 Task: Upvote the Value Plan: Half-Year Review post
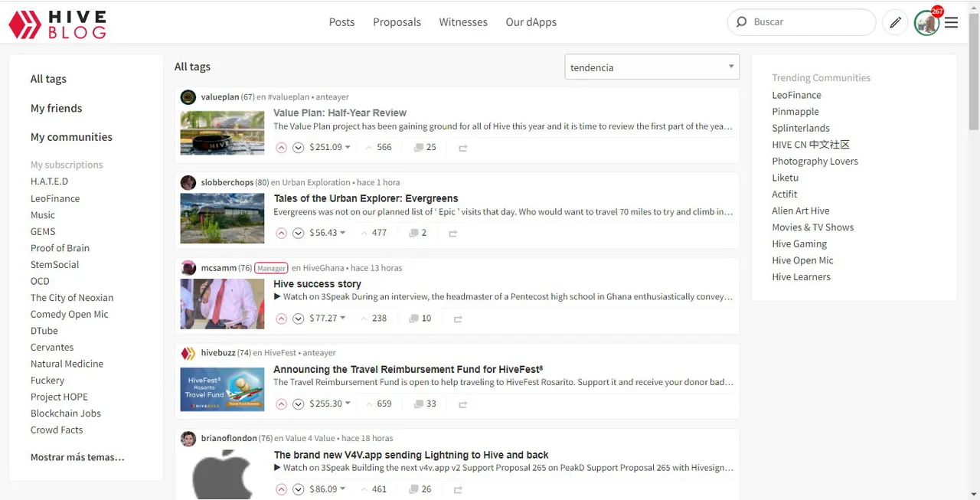[x=281, y=148]
